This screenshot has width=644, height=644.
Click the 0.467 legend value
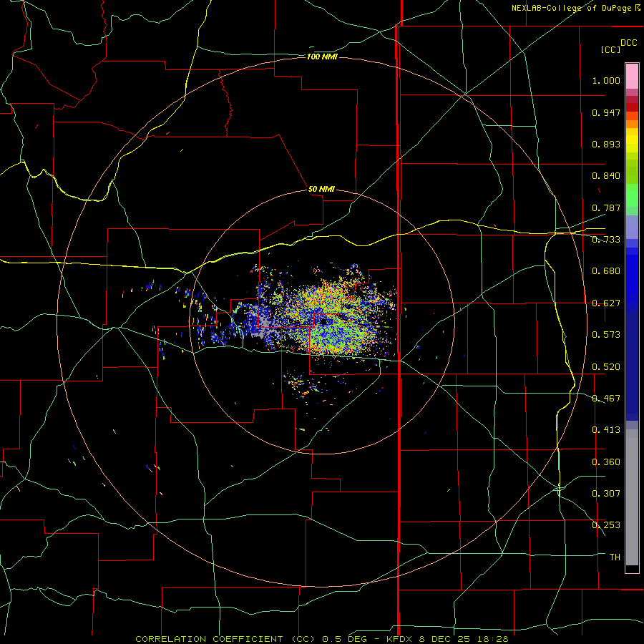click(x=606, y=399)
